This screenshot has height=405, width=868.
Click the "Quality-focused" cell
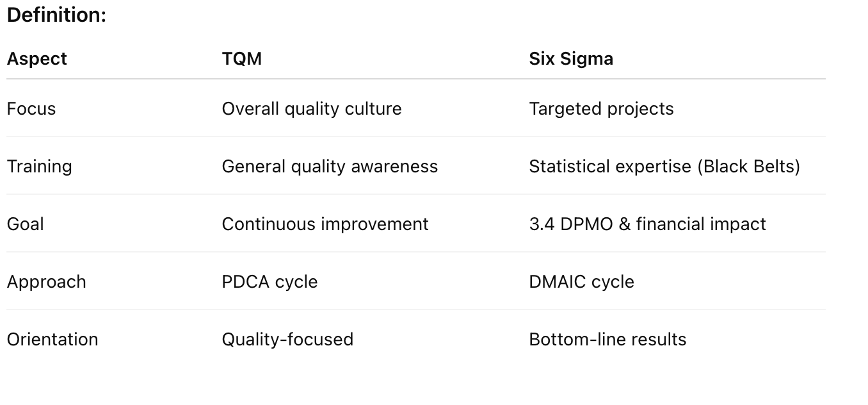coord(287,339)
